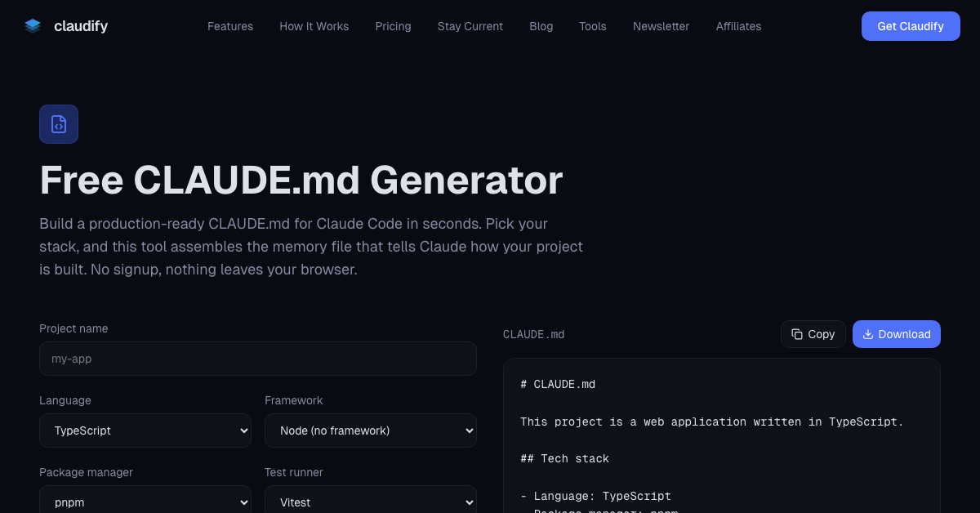980x513 pixels.
Task: Click the copy icon in the Copy button
Action: [x=797, y=334]
